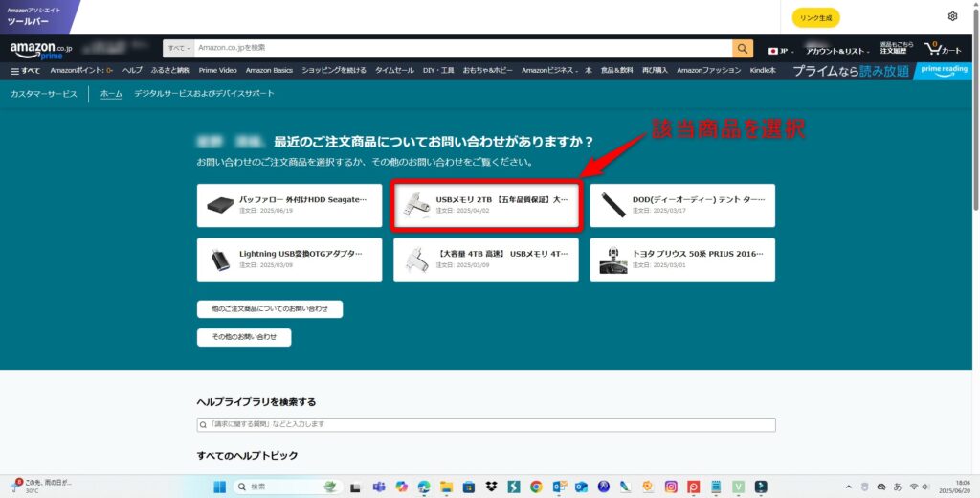Open Dropbox from the taskbar
Screen dimensions: 980x498
(491, 487)
